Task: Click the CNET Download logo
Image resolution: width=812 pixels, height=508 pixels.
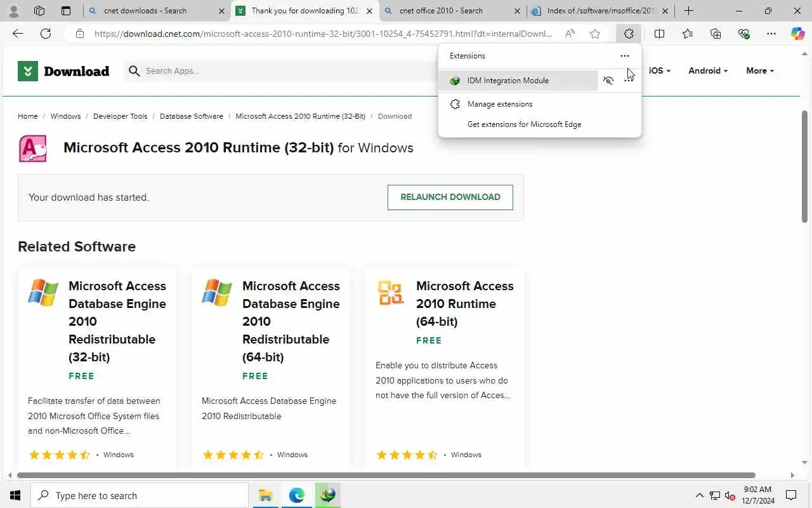Action: tap(63, 71)
